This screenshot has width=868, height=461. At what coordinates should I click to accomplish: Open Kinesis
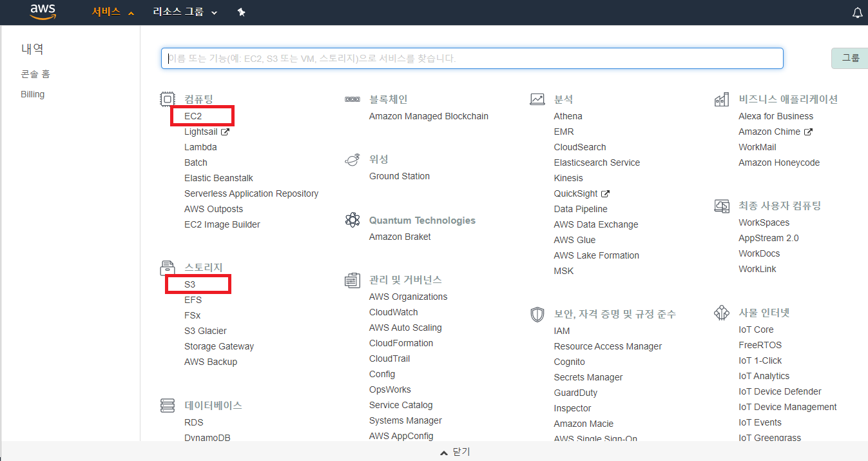568,178
